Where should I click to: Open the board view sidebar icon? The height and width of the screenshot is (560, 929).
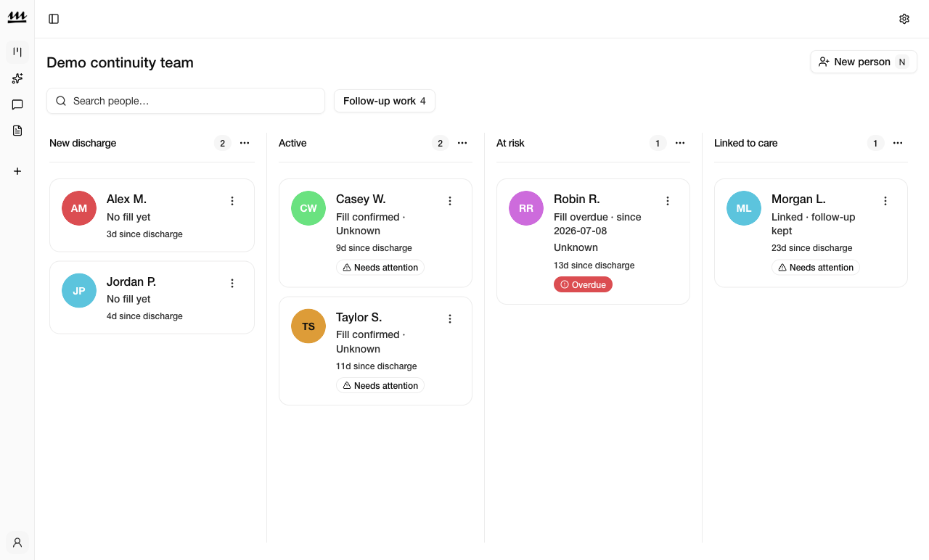[x=17, y=52]
